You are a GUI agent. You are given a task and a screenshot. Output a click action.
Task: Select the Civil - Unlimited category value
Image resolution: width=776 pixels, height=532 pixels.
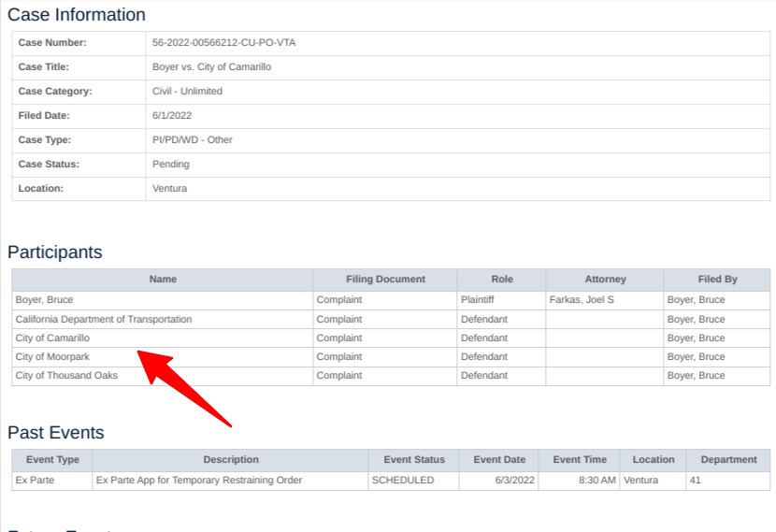187,91
